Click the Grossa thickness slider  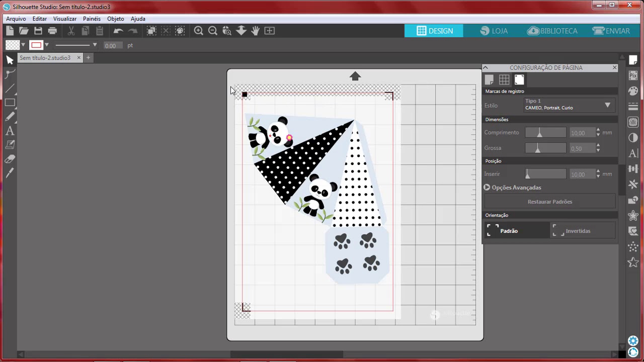pyautogui.click(x=545, y=148)
